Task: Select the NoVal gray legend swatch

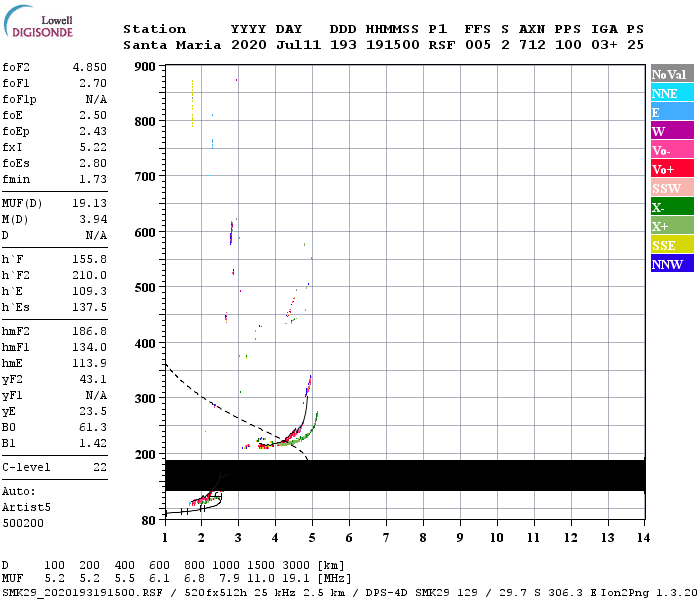Action: tap(672, 74)
